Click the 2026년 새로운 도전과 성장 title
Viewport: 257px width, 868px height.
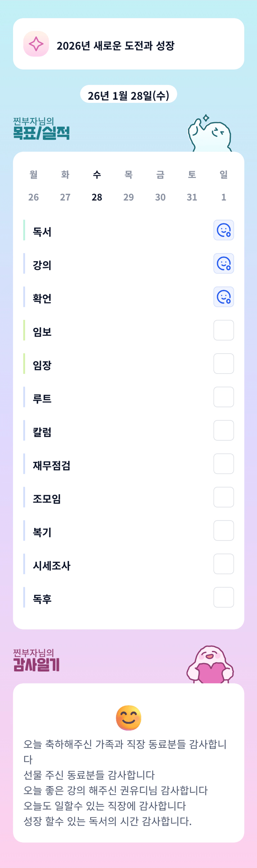pyautogui.click(x=115, y=46)
